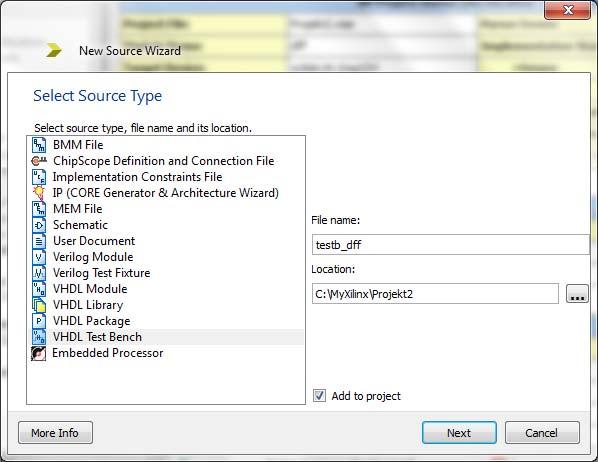This screenshot has width=598, height=462.
Task: Select BMM File source type
Action: (x=78, y=145)
